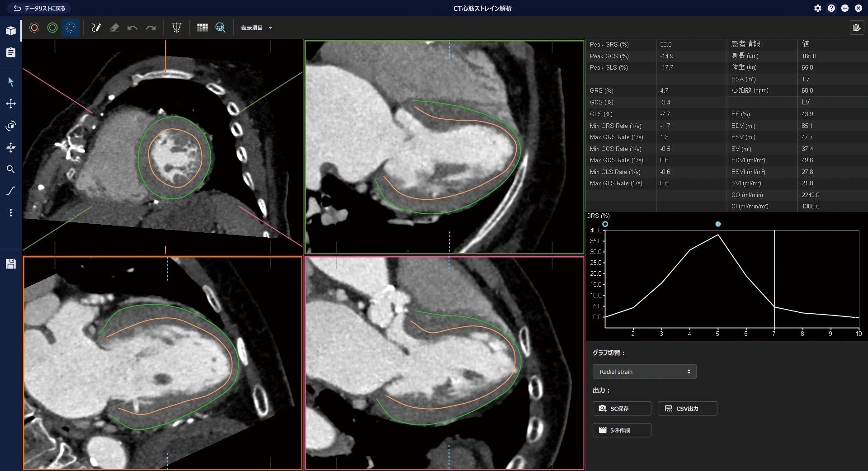Click the floppy disk save icon

[11, 264]
